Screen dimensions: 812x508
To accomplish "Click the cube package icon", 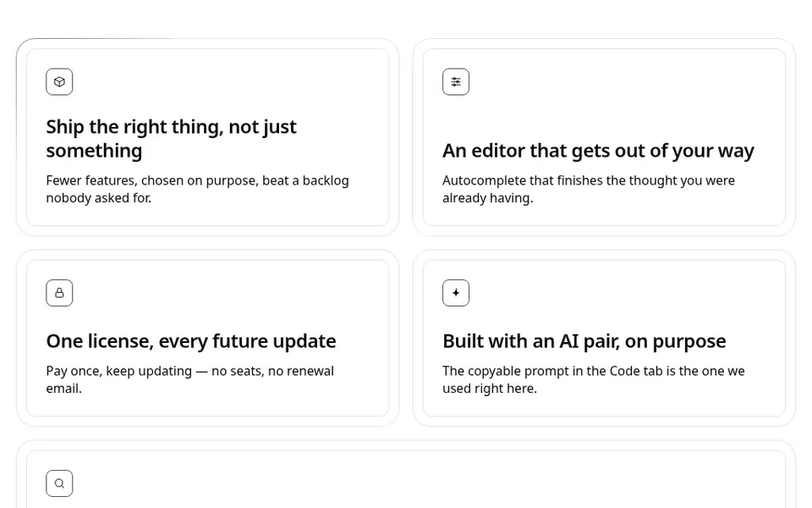I will [x=59, y=82].
